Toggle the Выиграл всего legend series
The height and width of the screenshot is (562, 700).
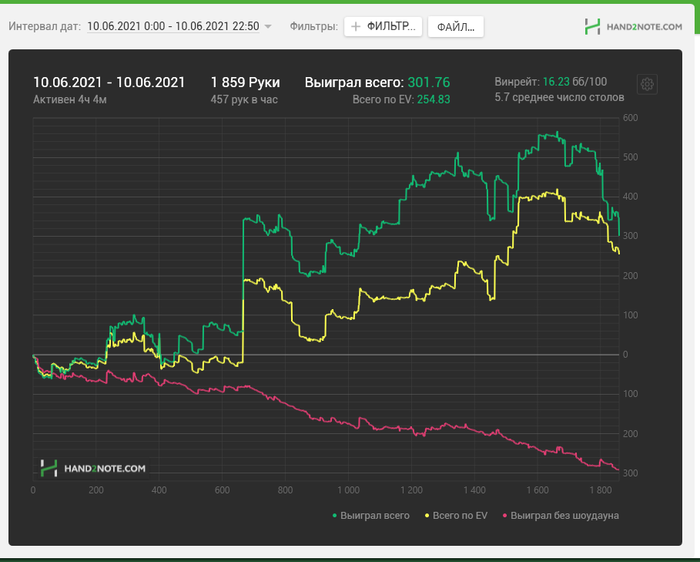tap(371, 516)
